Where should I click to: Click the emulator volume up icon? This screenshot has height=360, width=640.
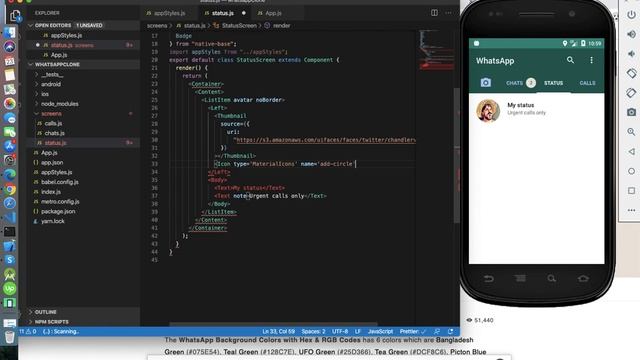click(x=631, y=34)
